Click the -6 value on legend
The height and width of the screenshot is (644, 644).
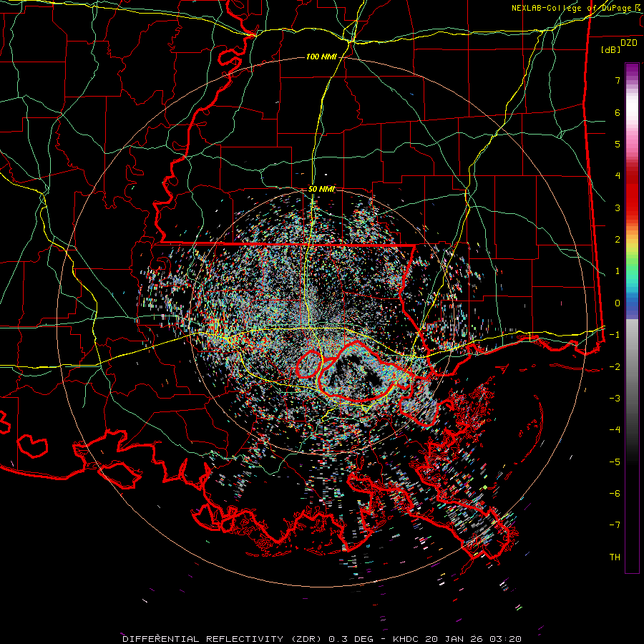pyautogui.click(x=615, y=494)
